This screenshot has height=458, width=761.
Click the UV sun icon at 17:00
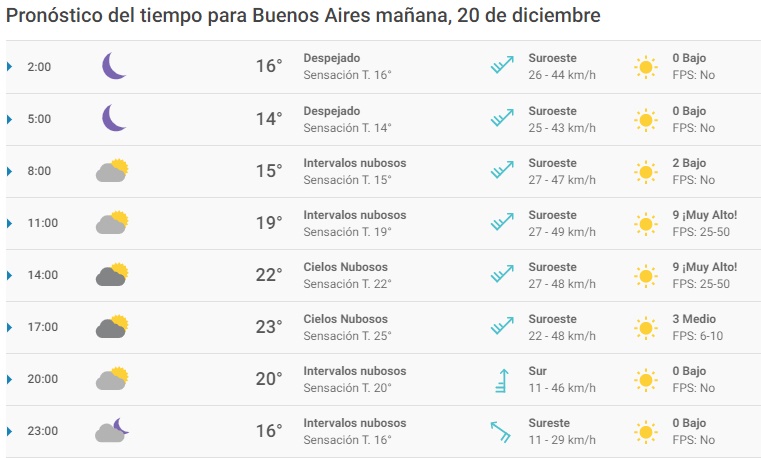click(646, 327)
